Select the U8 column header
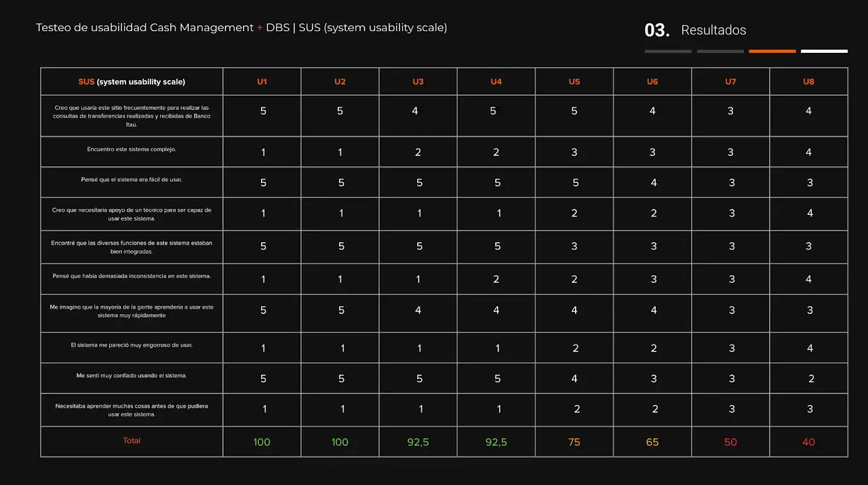Viewport: 868px width, 485px height. point(808,81)
